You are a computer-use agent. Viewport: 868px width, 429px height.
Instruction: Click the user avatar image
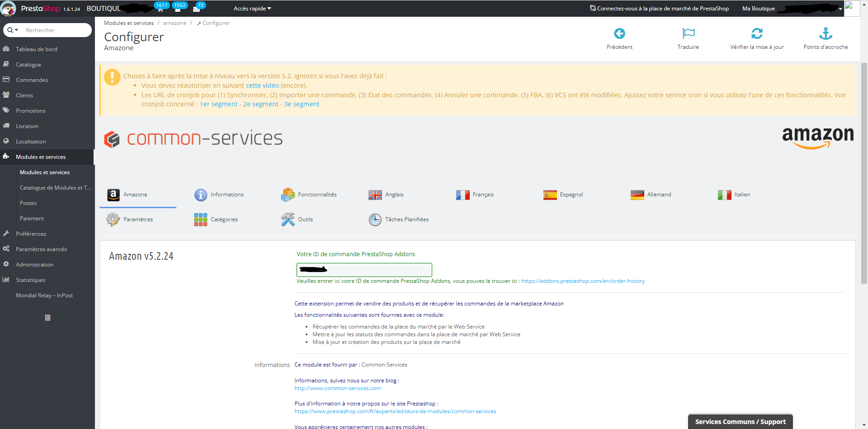(x=852, y=9)
